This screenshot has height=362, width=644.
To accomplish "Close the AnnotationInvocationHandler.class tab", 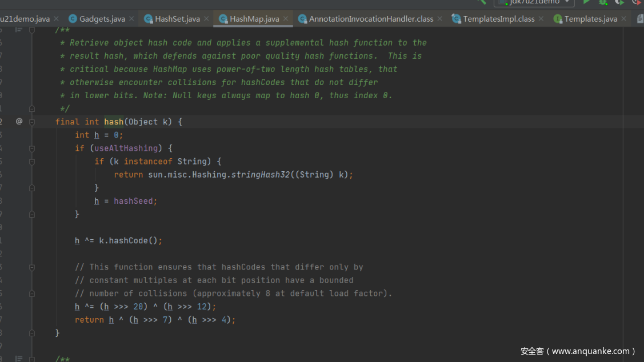I will tap(439, 19).
